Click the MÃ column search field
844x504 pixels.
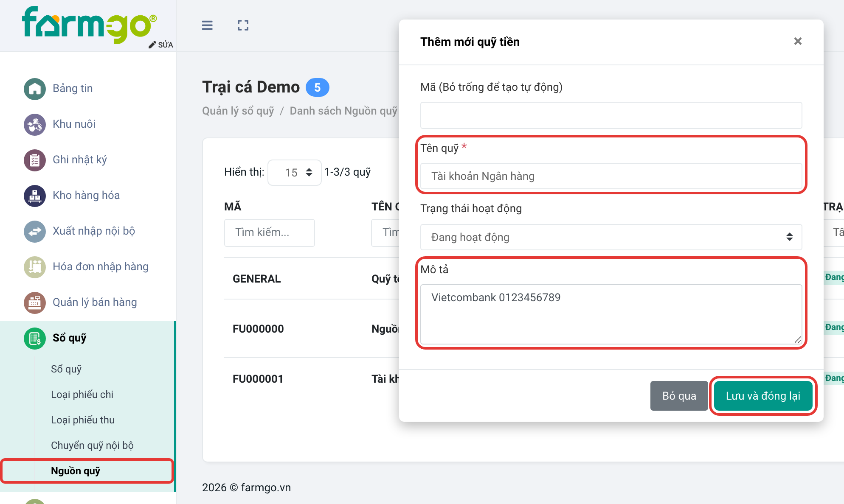click(270, 232)
